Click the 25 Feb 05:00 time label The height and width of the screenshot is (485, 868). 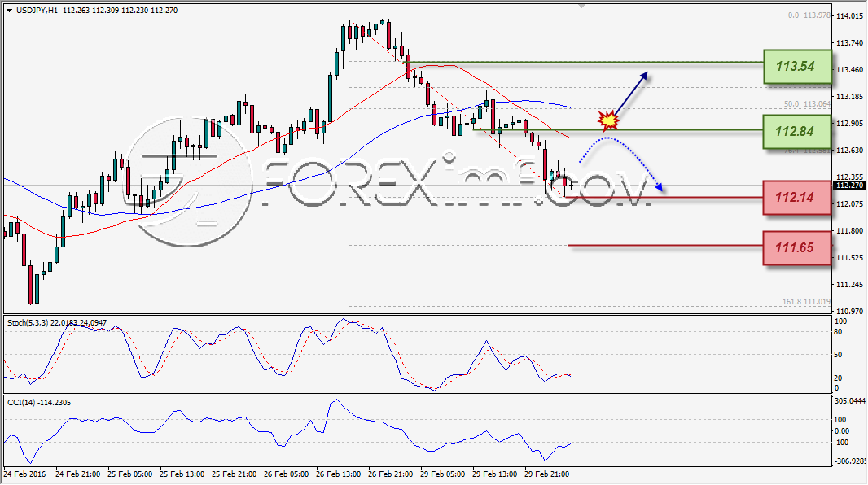point(130,474)
